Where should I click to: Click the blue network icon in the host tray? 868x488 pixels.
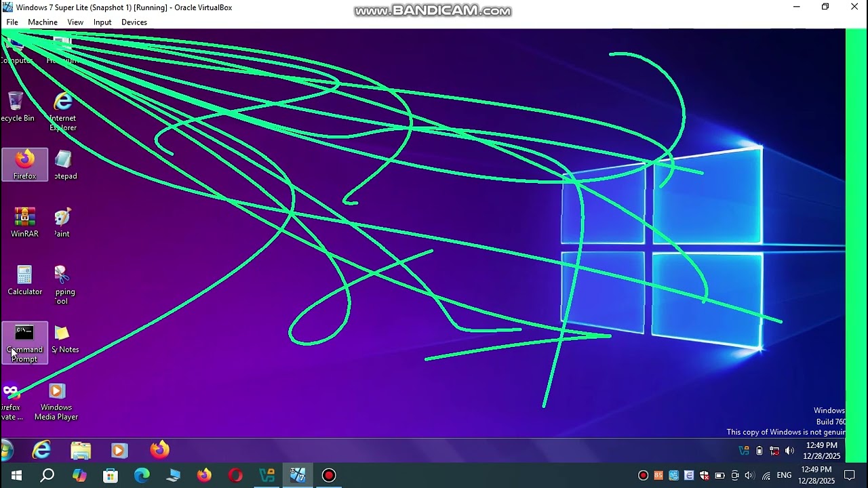[673, 475]
